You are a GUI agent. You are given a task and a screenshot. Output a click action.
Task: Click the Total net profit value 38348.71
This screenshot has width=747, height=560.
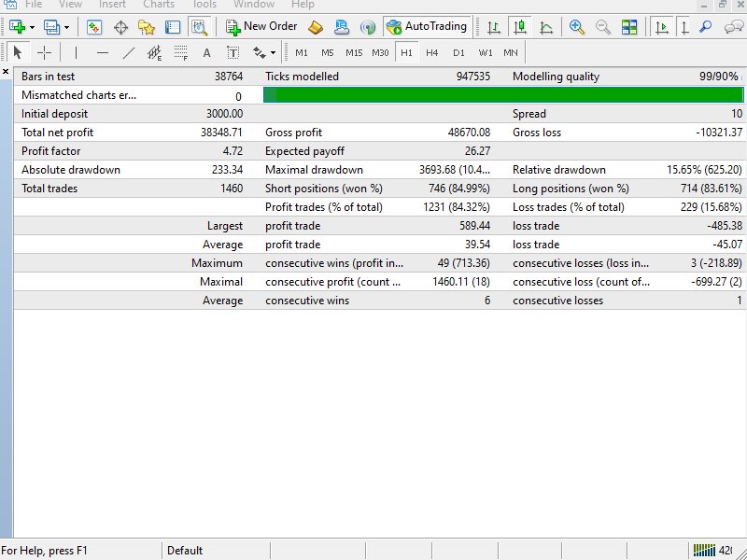tap(221, 133)
